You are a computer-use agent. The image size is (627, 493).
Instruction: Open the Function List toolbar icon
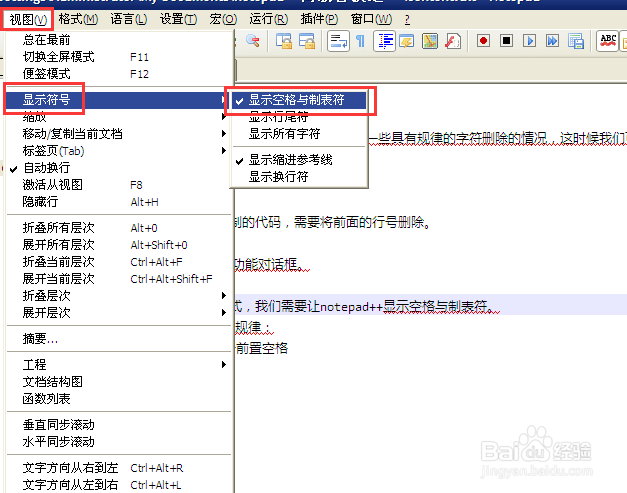pyautogui.click(x=453, y=41)
